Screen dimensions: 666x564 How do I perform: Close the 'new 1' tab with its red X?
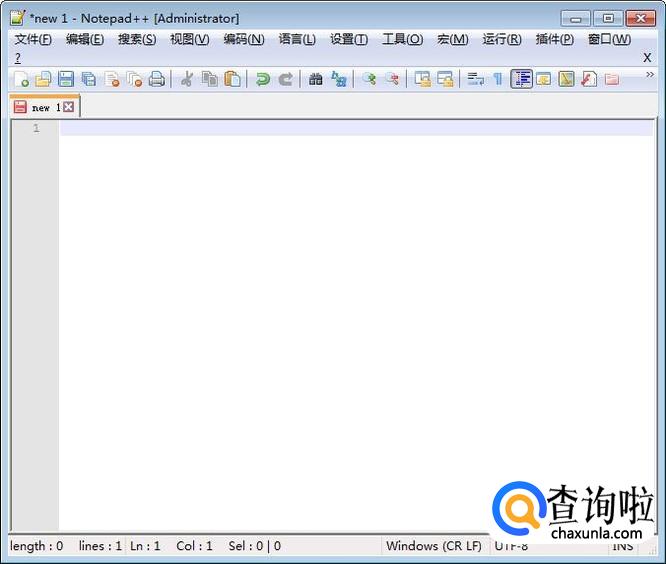point(68,107)
